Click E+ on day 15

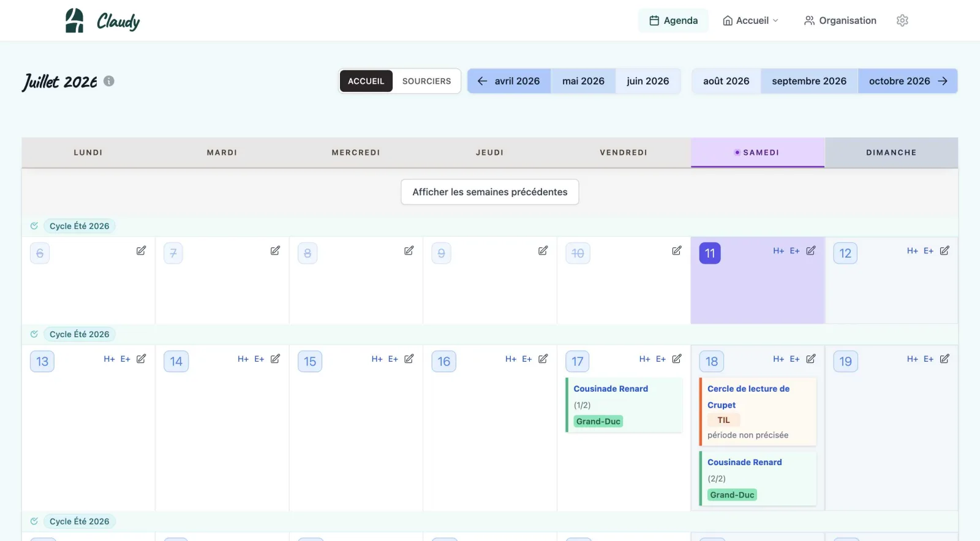(x=393, y=359)
